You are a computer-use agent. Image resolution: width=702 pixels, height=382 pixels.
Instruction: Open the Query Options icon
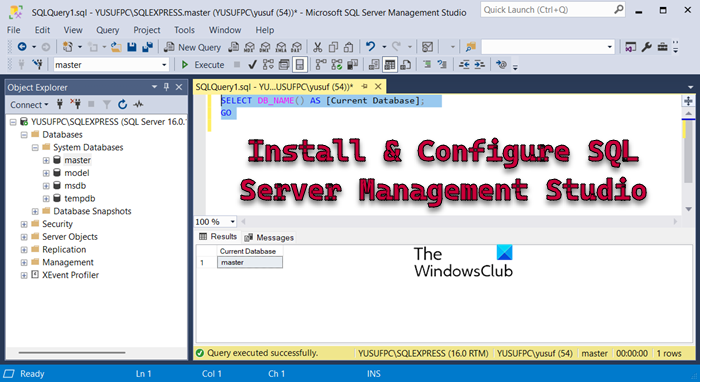click(x=284, y=64)
